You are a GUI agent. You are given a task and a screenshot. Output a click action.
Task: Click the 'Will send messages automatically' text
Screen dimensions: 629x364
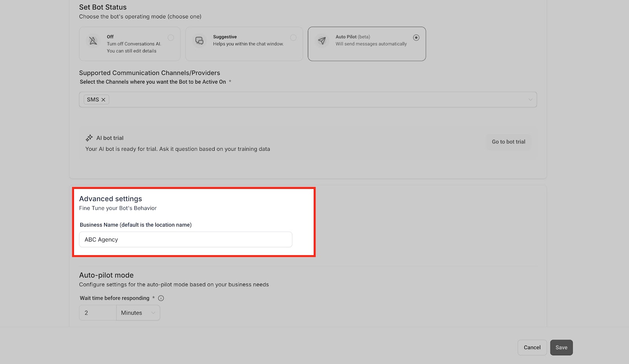[371, 44]
